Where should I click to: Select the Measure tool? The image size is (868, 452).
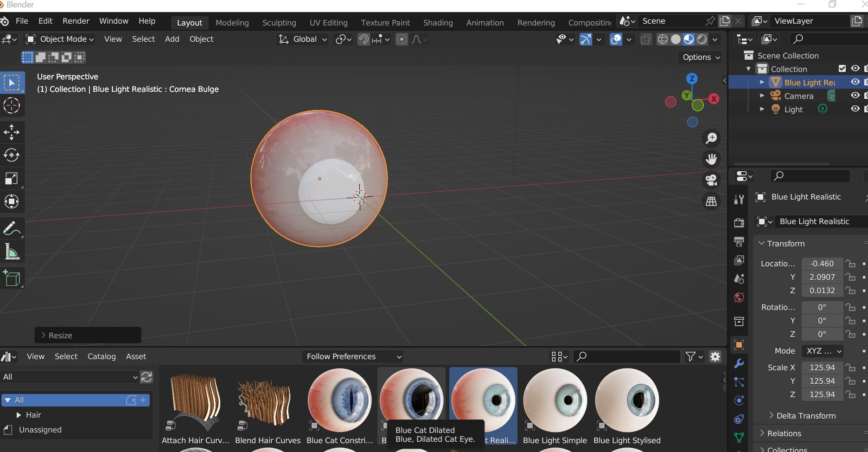pyautogui.click(x=12, y=252)
